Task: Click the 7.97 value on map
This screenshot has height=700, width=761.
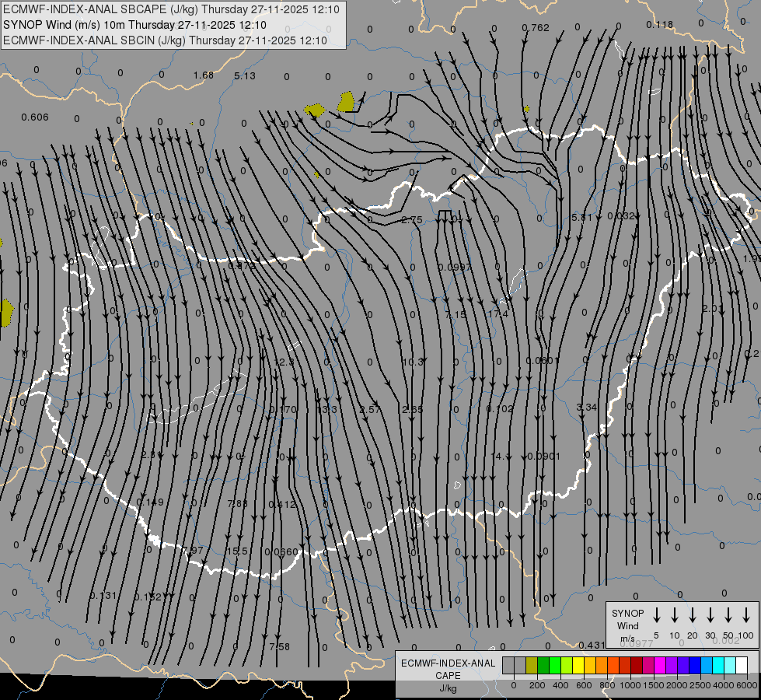Action: 193,551
